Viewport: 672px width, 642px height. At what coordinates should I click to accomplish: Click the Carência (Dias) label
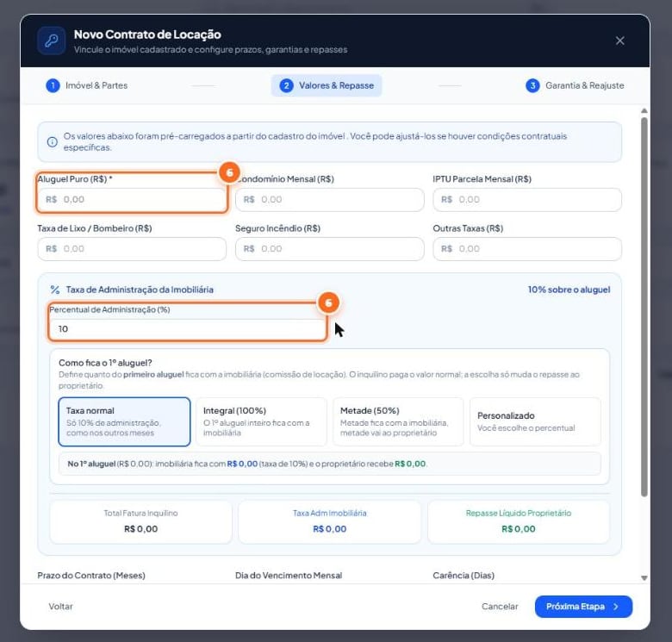tap(464, 575)
